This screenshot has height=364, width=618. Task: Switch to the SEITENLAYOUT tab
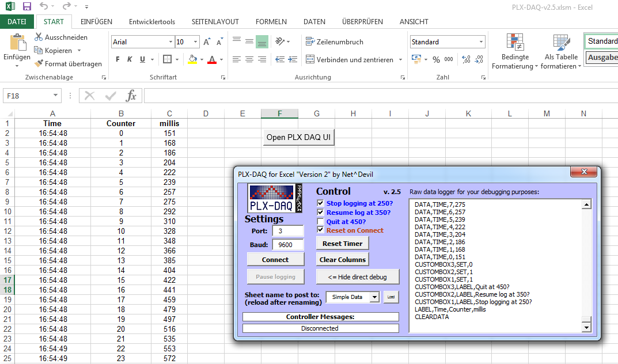pos(215,22)
